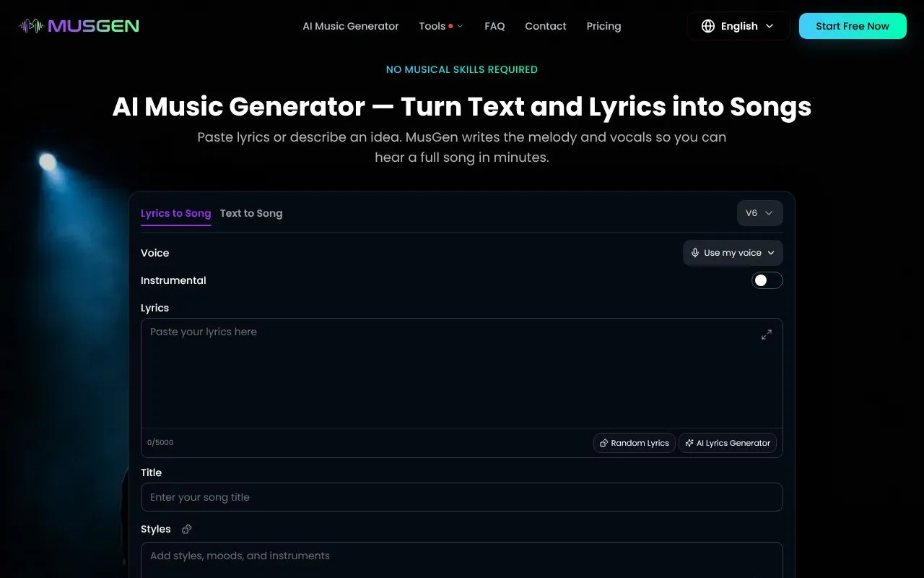Open the Pricing page
The width and height of the screenshot is (924, 578).
[603, 26]
